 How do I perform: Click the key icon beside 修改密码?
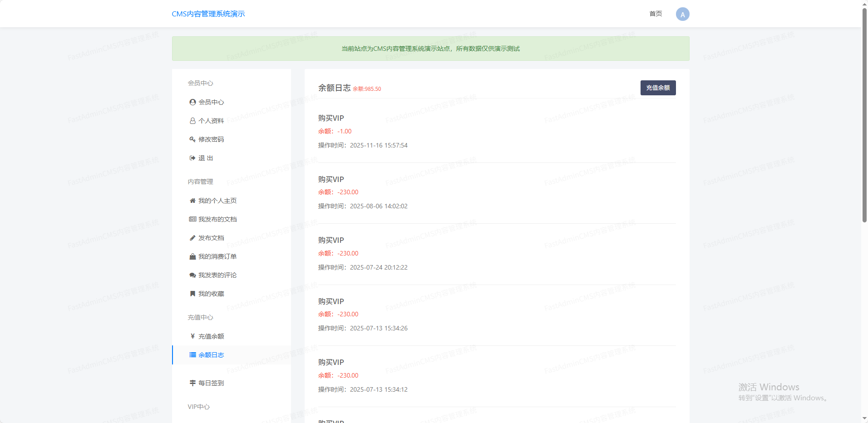coord(192,139)
